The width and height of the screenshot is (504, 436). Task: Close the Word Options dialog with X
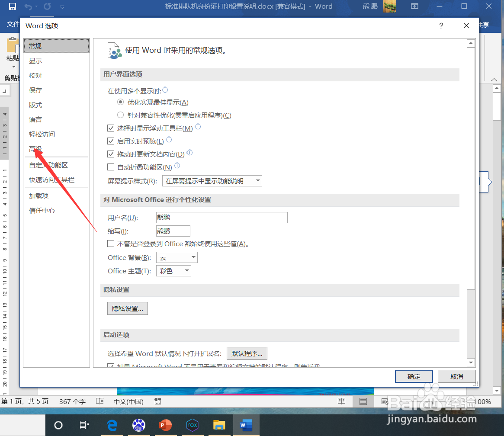point(466,26)
